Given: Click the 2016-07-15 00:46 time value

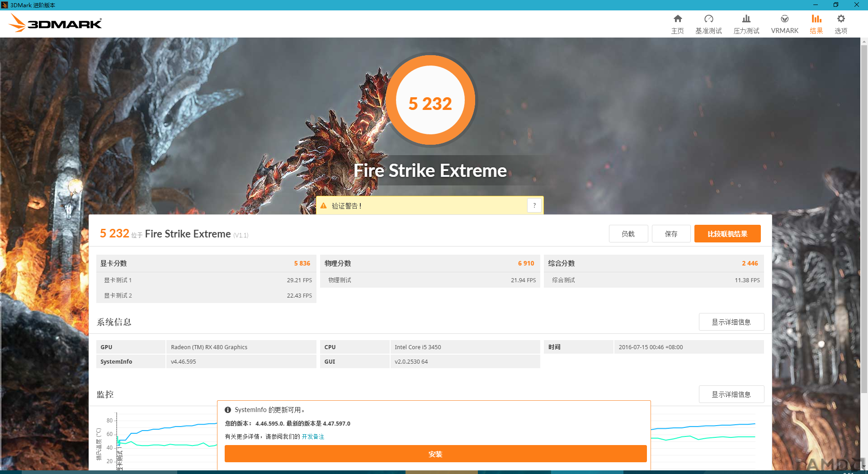Looking at the screenshot, I should coord(689,347).
